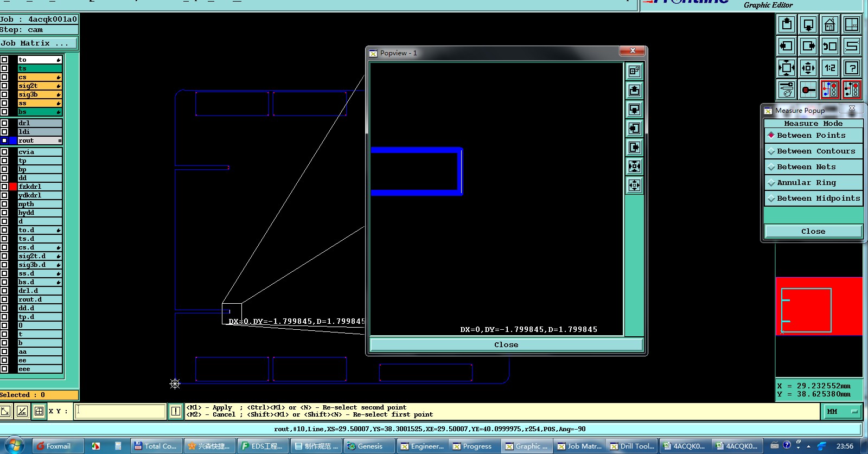Image resolution: width=868 pixels, height=454 pixels.
Task: Click the zoom-in icon in the top-right toolbar
Action: tap(787, 24)
